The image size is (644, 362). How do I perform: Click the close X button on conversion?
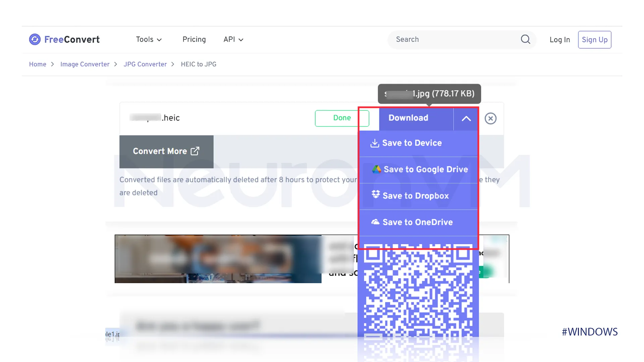pyautogui.click(x=491, y=118)
